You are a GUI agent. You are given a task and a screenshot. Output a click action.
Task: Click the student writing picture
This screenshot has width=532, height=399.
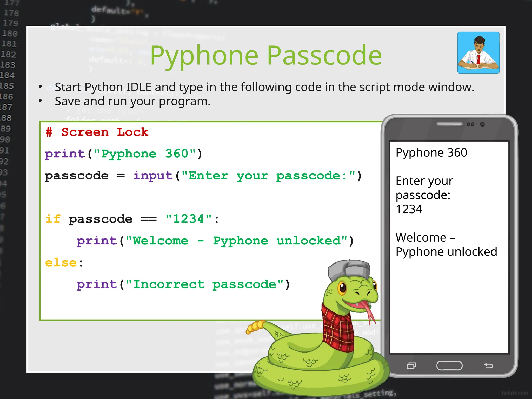(478, 53)
